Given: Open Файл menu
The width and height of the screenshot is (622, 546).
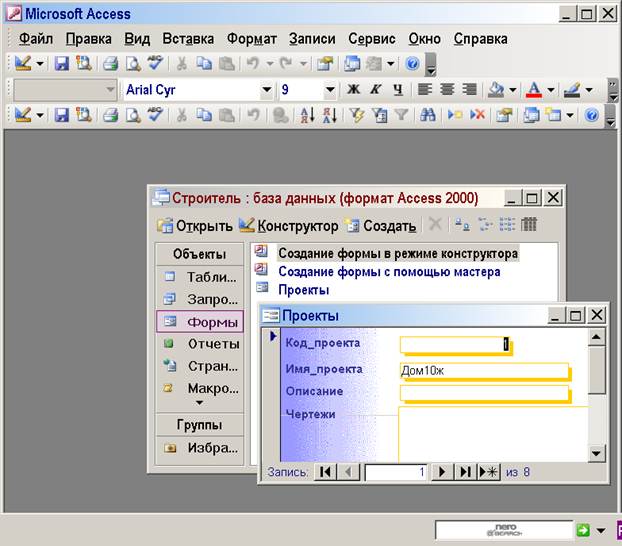Looking at the screenshot, I should pyautogui.click(x=36, y=38).
